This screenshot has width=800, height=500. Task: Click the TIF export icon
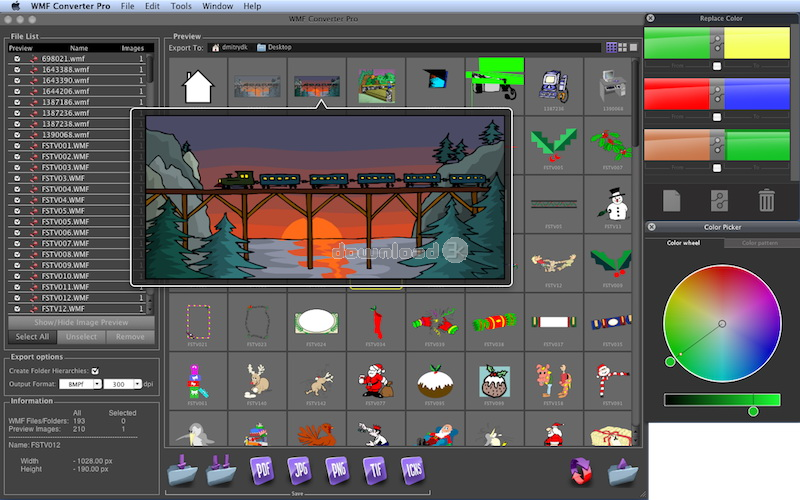click(x=374, y=469)
